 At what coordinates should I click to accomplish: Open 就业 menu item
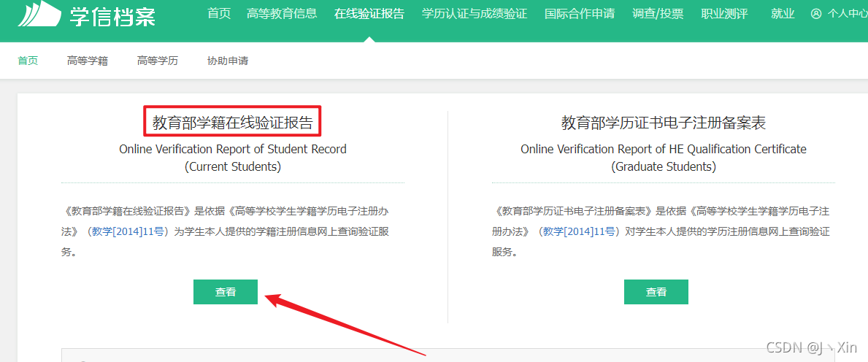[782, 14]
